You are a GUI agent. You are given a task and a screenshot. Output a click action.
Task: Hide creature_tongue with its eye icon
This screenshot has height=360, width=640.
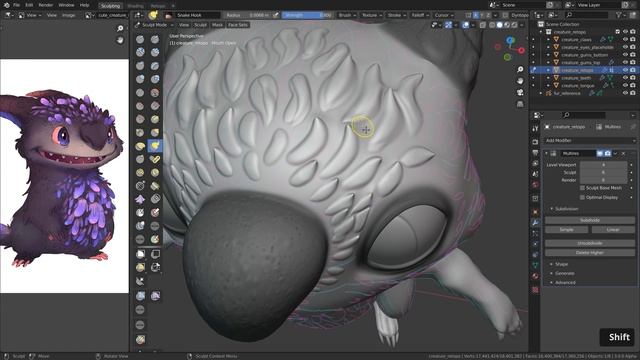point(625,85)
